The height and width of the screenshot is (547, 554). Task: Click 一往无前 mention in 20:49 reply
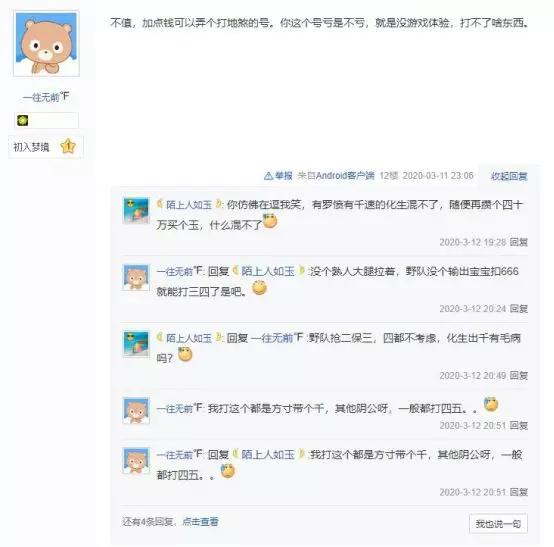(x=277, y=338)
